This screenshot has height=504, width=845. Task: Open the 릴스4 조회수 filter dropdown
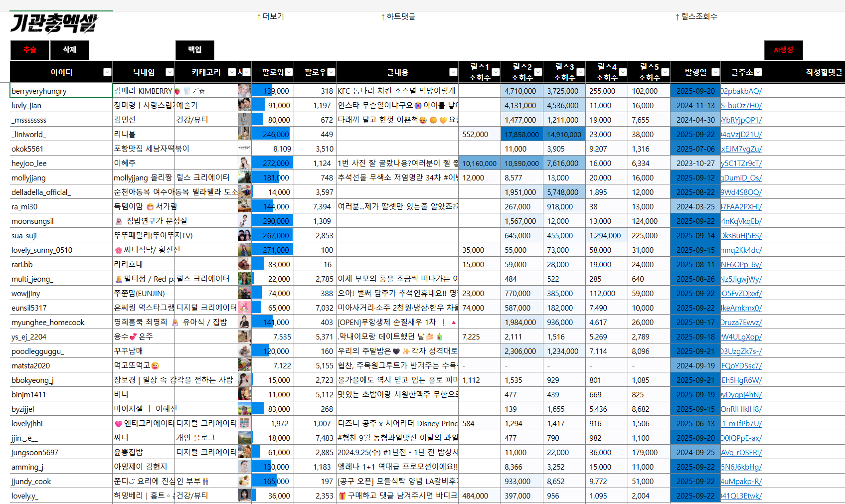tap(623, 72)
